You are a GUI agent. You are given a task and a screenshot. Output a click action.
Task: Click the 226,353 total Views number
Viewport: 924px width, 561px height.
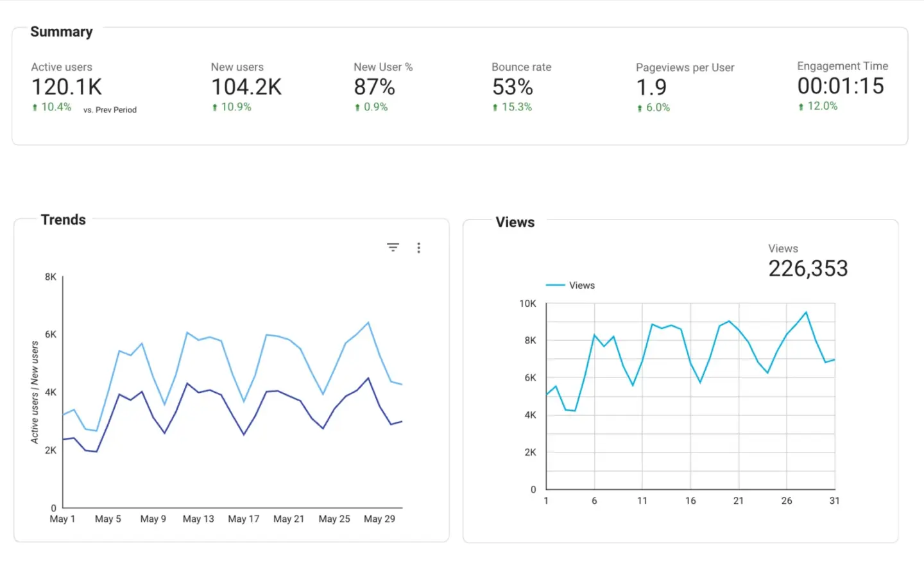pos(808,268)
